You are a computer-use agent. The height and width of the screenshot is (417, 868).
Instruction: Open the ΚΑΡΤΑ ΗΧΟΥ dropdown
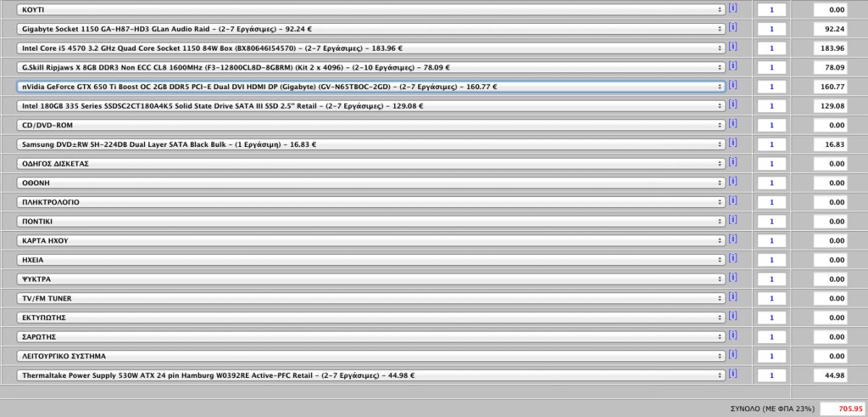[370, 240]
